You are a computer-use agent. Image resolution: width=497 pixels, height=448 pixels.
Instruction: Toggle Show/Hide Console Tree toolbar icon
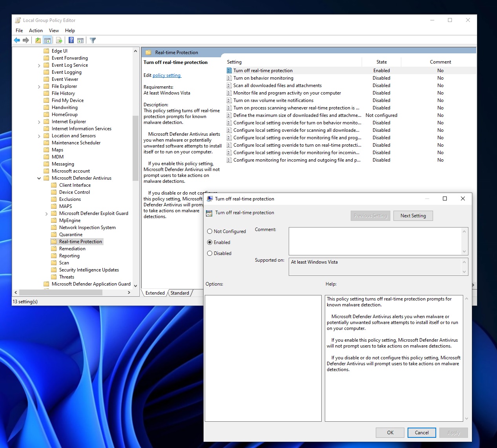[47, 40]
